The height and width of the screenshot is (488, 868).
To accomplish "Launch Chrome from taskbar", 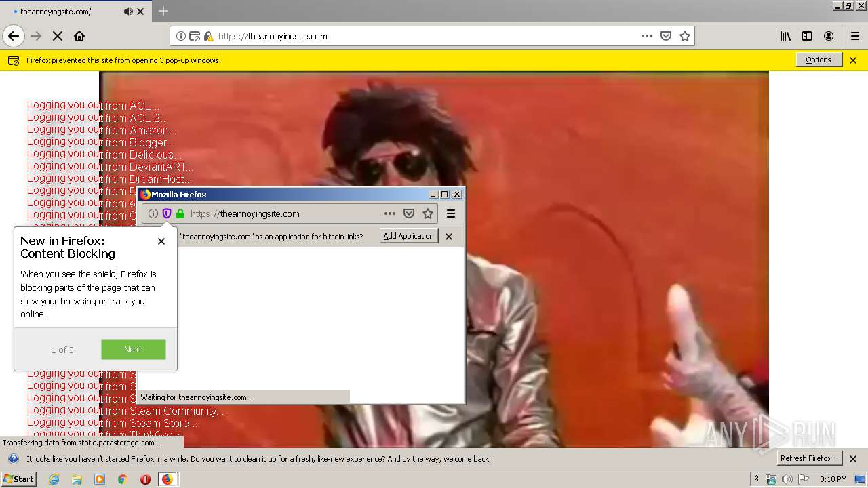I will [122, 479].
